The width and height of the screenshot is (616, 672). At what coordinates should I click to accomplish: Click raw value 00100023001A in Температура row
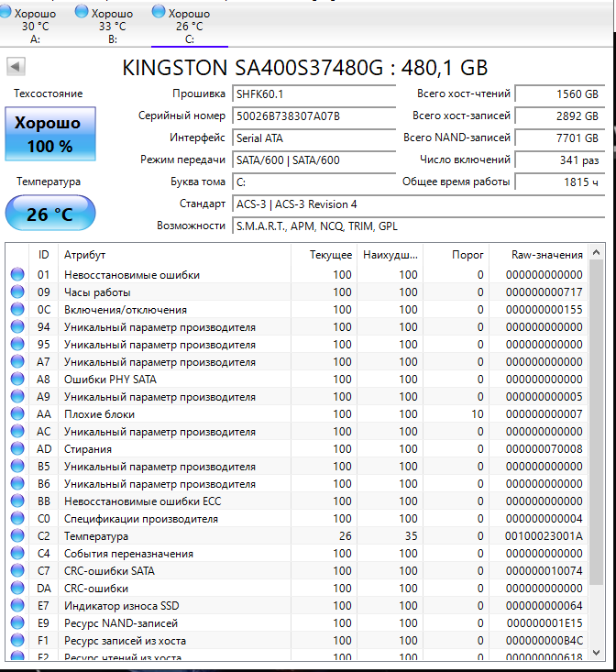(544, 535)
